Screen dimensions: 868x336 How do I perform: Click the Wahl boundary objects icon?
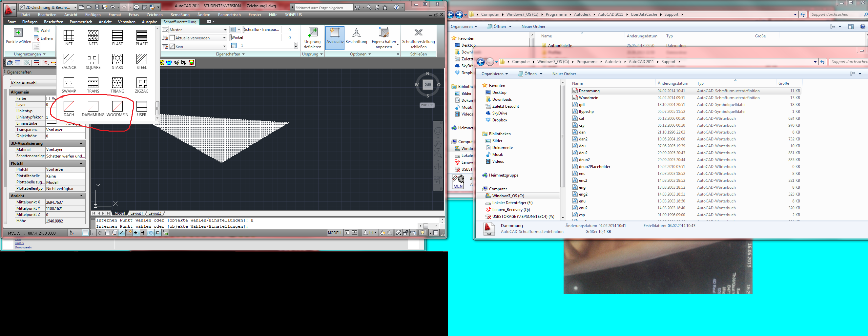tap(36, 30)
